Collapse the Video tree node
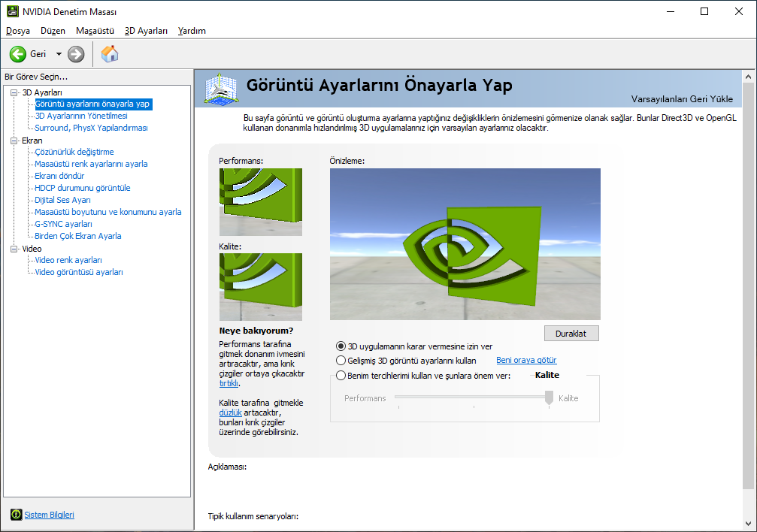 [14, 249]
